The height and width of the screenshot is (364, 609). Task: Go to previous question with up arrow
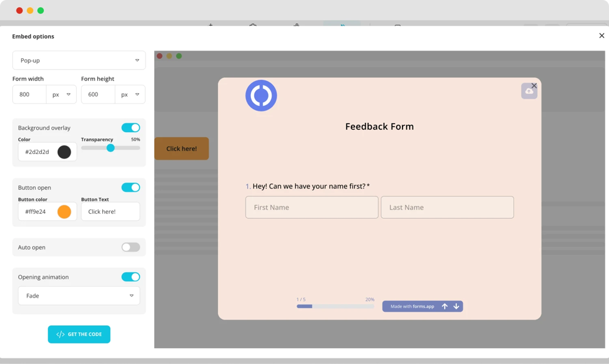(445, 306)
